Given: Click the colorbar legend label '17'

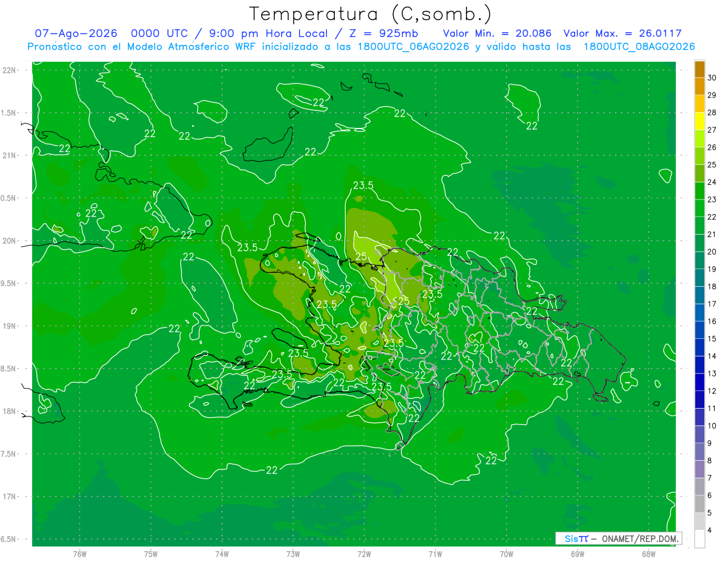Looking at the screenshot, I should 712,304.
